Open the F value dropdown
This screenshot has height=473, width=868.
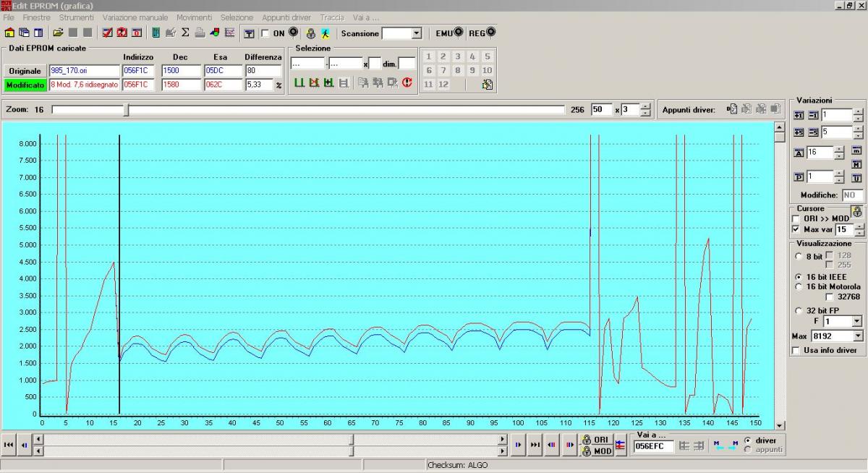(x=857, y=321)
